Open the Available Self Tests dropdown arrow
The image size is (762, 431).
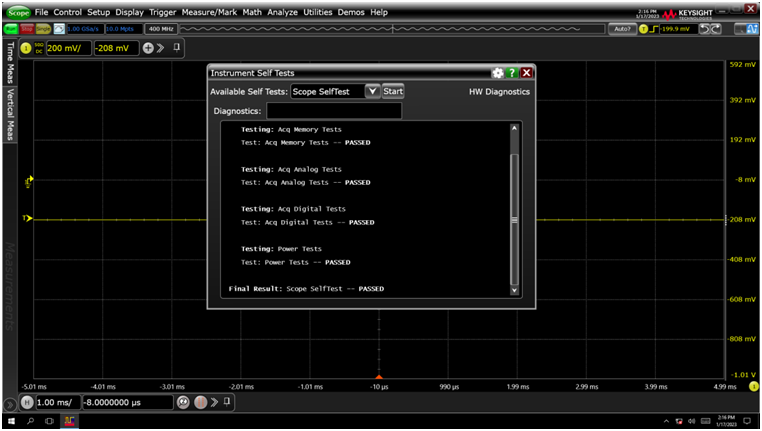[372, 91]
